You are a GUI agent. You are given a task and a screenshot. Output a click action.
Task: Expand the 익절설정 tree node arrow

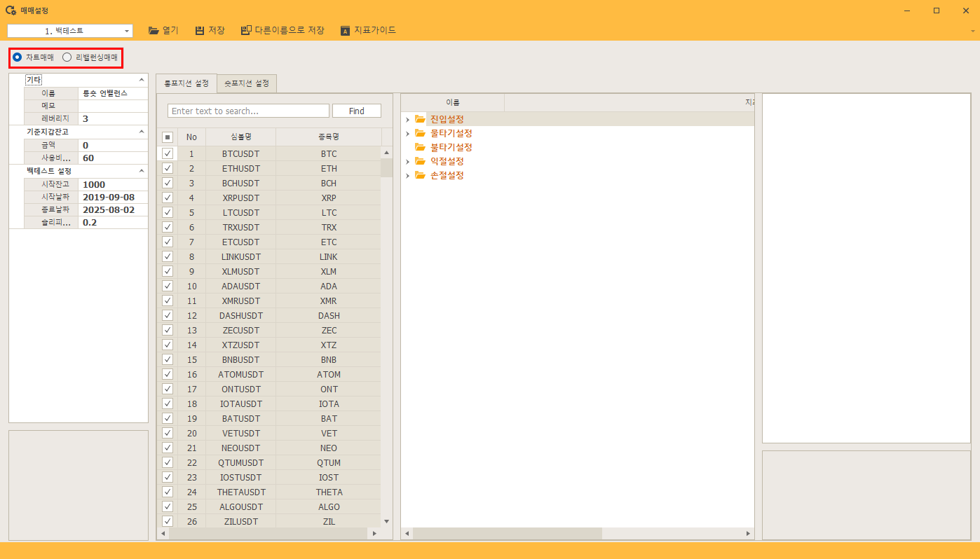tap(407, 162)
